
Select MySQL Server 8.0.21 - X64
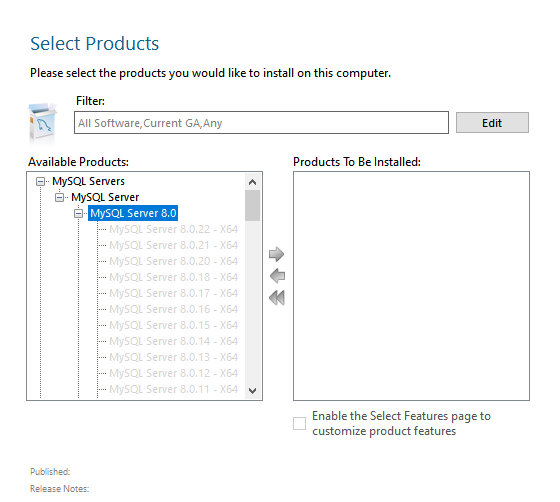(x=174, y=245)
